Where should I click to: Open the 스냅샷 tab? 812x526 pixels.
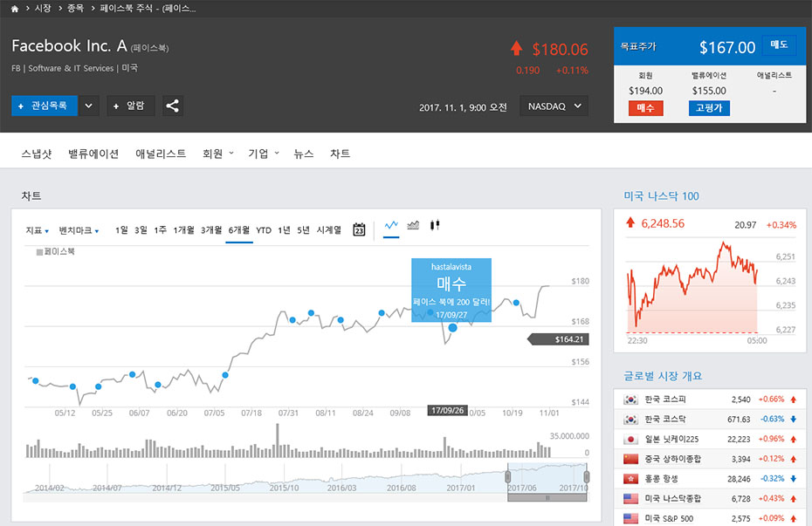[37, 154]
